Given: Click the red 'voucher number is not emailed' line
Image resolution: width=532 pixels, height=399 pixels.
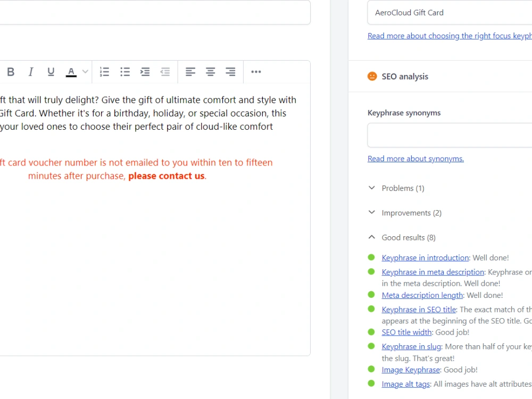Looking at the screenshot, I should click(x=136, y=163).
